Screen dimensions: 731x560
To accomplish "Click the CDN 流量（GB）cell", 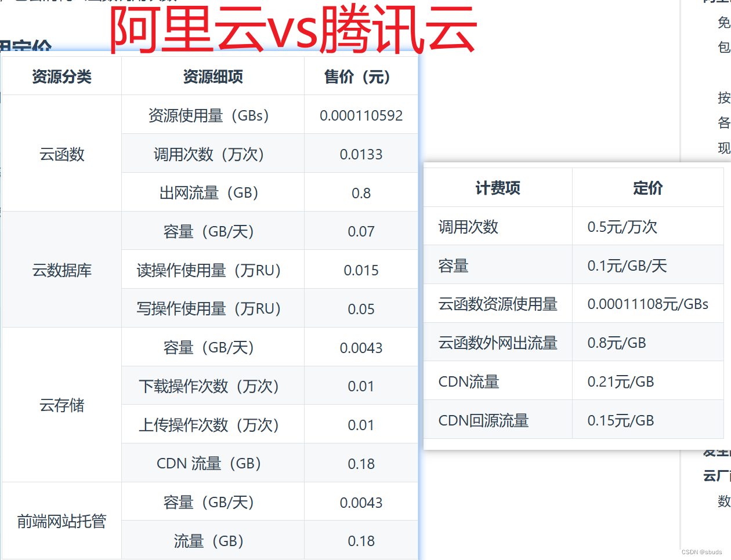I will pos(213,464).
